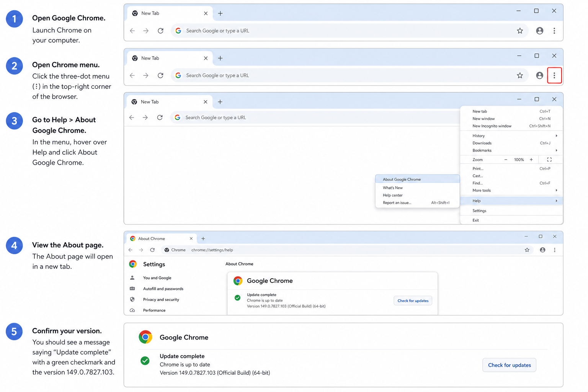
Task: Close the New Tab tab in step 2 window
Action: point(206,58)
